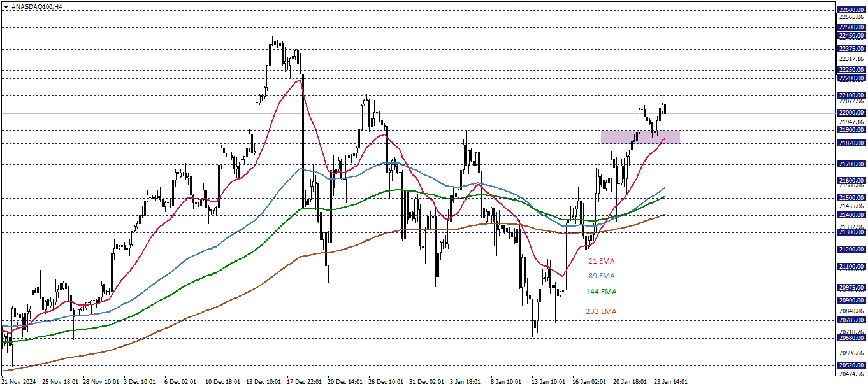Select the 21900.00 price level label
Screen dimensions: 868x389
coord(851,130)
